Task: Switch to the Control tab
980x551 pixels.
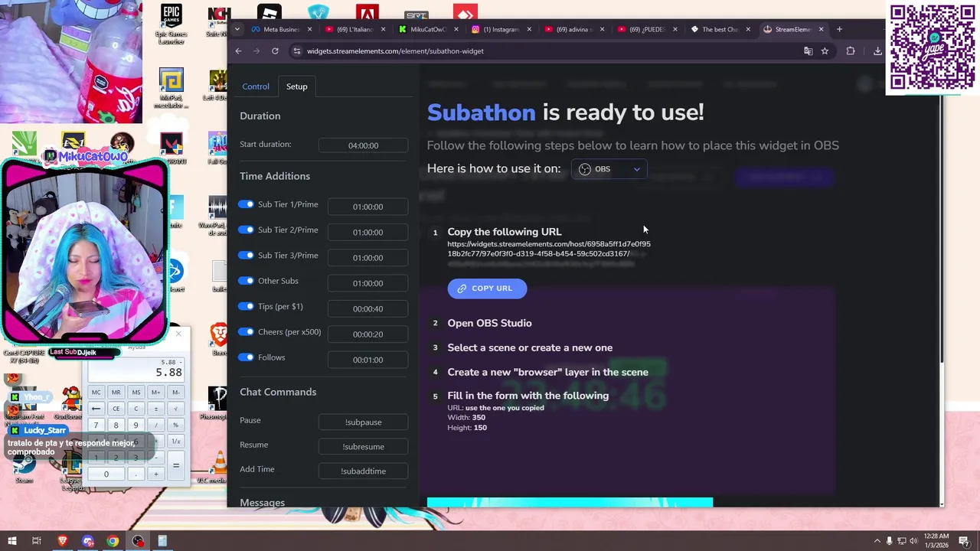Action: 256,86
